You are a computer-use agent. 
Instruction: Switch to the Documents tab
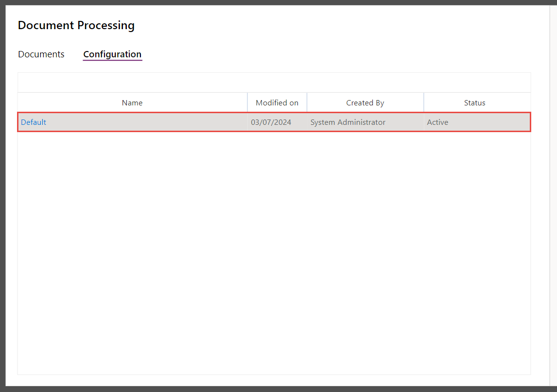click(x=41, y=54)
